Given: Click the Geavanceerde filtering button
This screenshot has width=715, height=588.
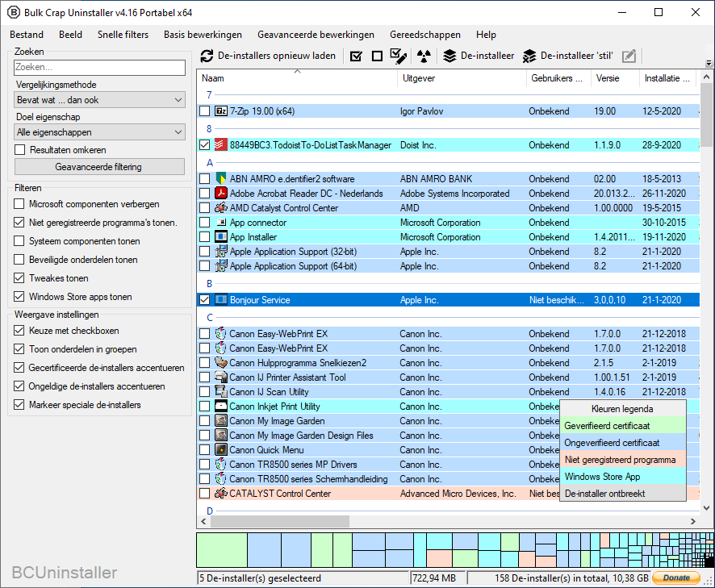Looking at the screenshot, I should click(x=99, y=167).
